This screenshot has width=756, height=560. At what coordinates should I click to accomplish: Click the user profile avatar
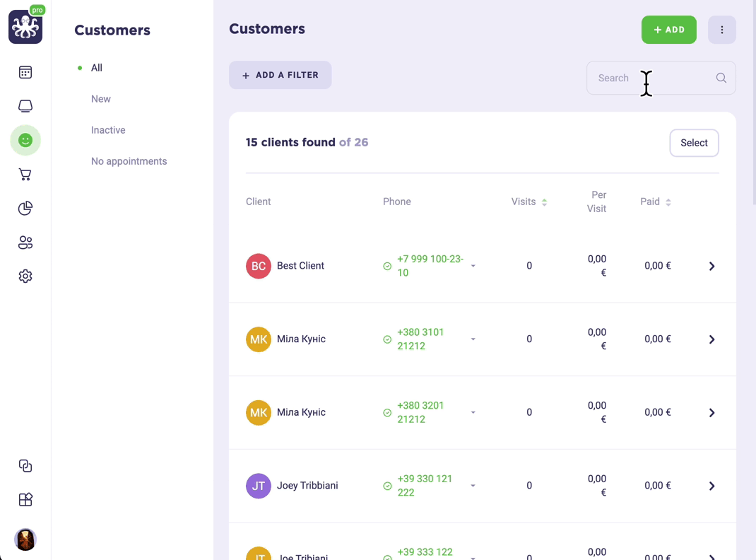(25, 539)
